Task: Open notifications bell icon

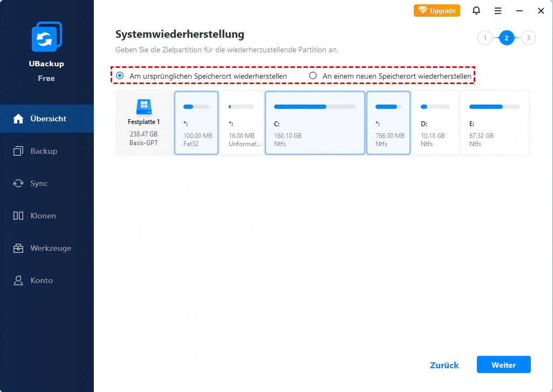Action: tap(476, 10)
